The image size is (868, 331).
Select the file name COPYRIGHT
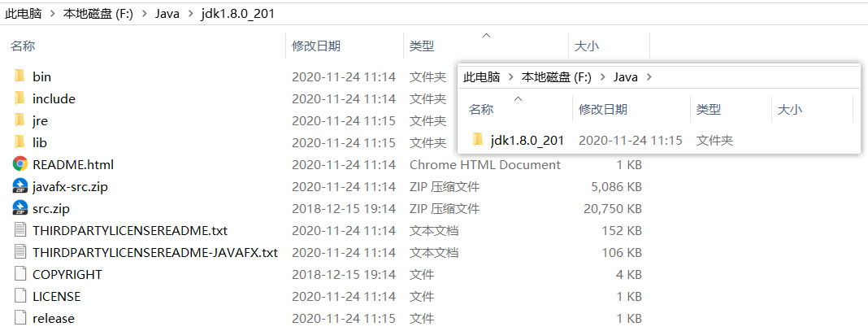coord(67,275)
